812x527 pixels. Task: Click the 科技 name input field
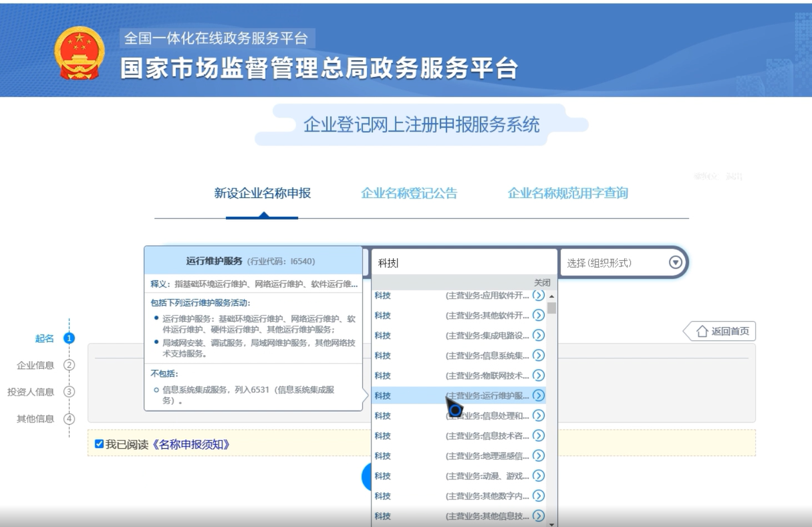461,261
